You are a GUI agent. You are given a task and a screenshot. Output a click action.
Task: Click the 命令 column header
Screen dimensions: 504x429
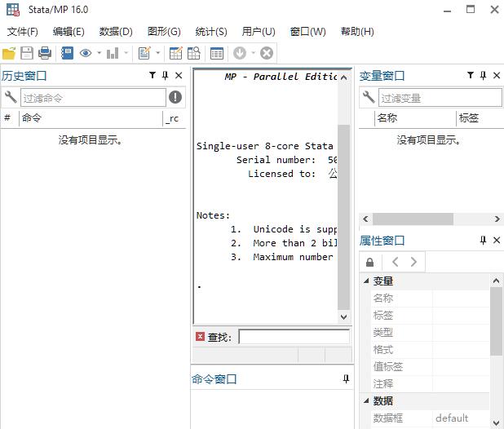91,118
